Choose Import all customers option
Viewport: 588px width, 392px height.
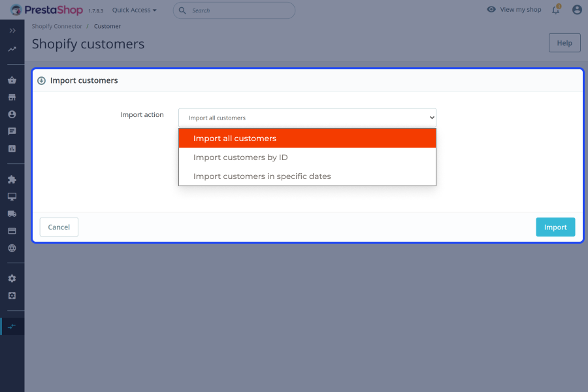(307, 139)
